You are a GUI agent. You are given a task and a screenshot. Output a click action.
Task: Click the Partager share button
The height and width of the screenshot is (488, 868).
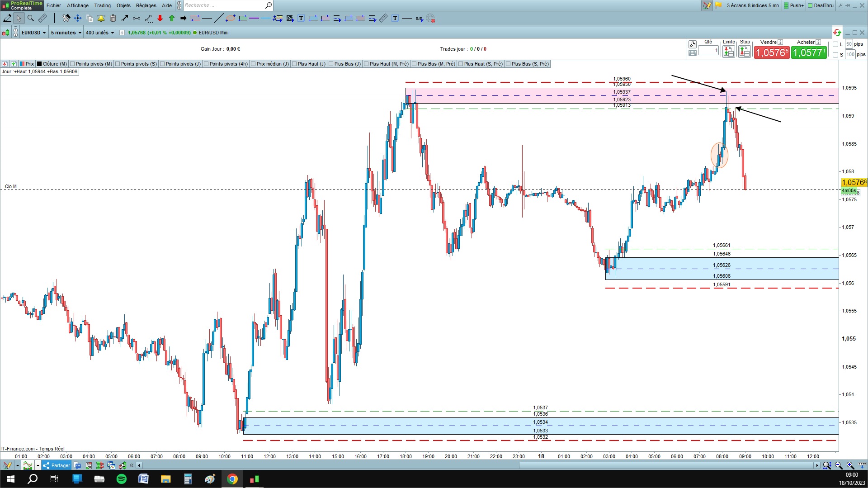pyautogui.click(x=57, y=465)
